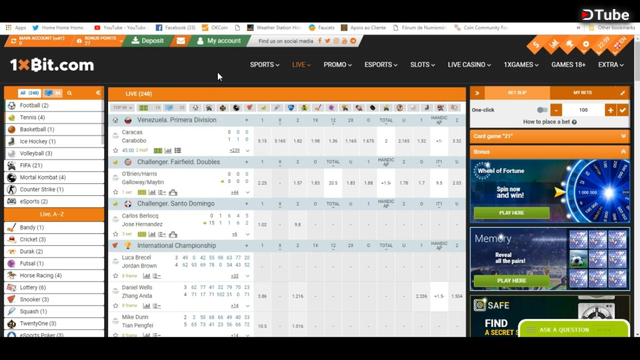Confirm one-click stake with checkmark button
The image size is (640, 360).
click(x=622, y=110)
